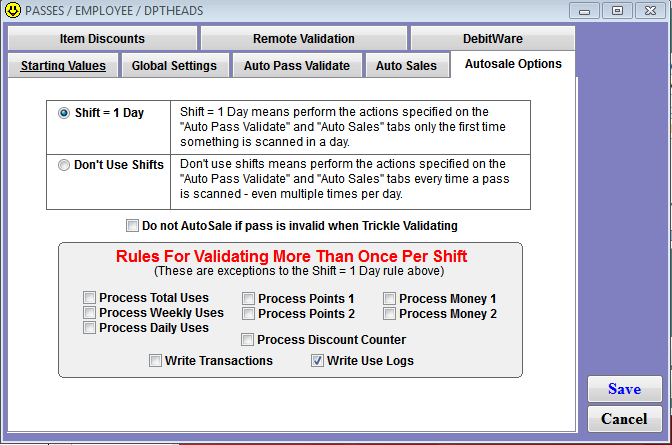Maximize the PASSES window
The height and width of the screenshot is (445, 672).
[617, 11]
